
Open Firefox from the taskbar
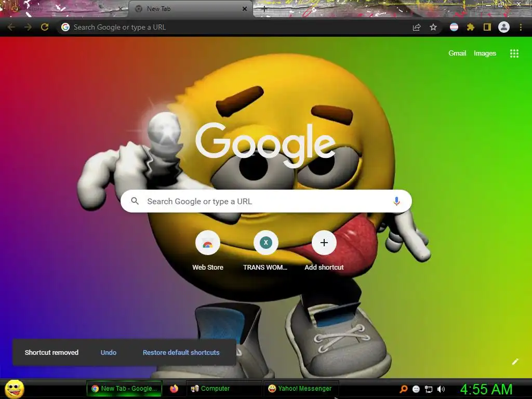(x=174, y=389)
